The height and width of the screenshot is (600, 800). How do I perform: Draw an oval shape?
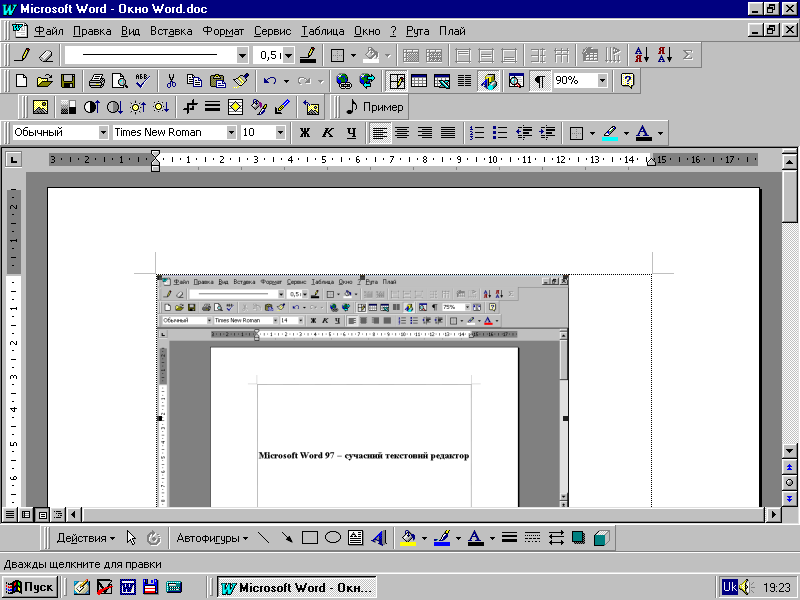pyautogui.click(x=333, y=538)
